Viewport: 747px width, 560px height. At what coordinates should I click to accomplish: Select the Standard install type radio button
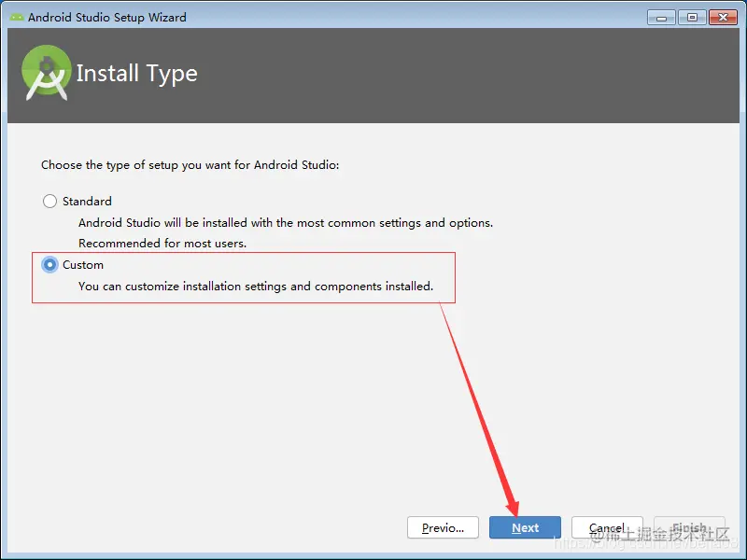pyautogui.click(x=49, y=201)
